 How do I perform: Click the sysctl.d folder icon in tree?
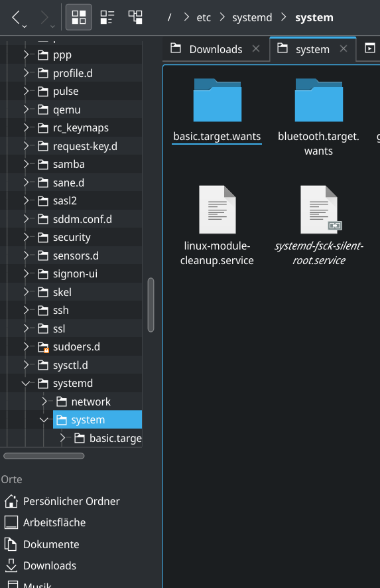(43, 365)
